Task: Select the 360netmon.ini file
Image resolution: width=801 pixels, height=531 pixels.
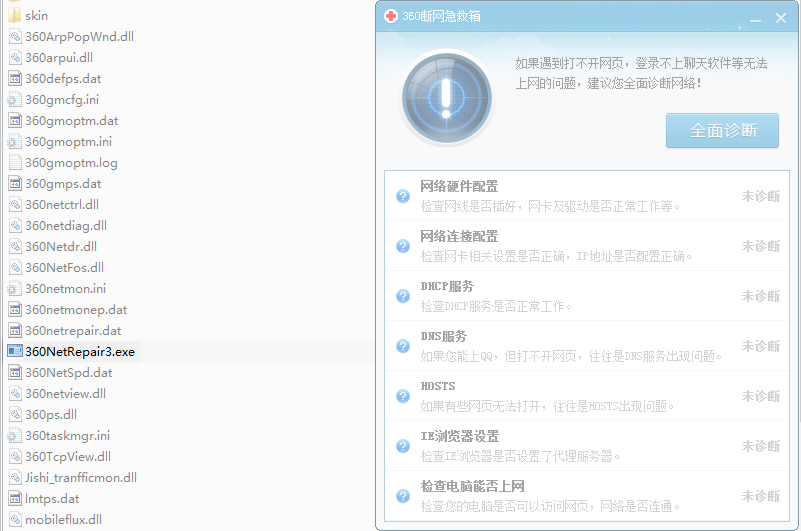Action: point(65,288)
